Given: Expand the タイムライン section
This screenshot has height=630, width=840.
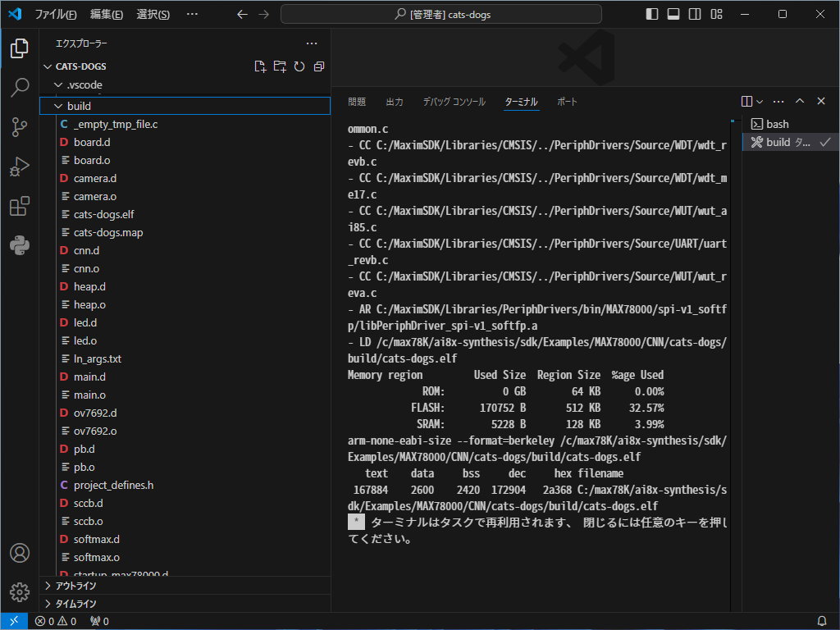Looking at the screenshot, I should (x=75, y=604).
